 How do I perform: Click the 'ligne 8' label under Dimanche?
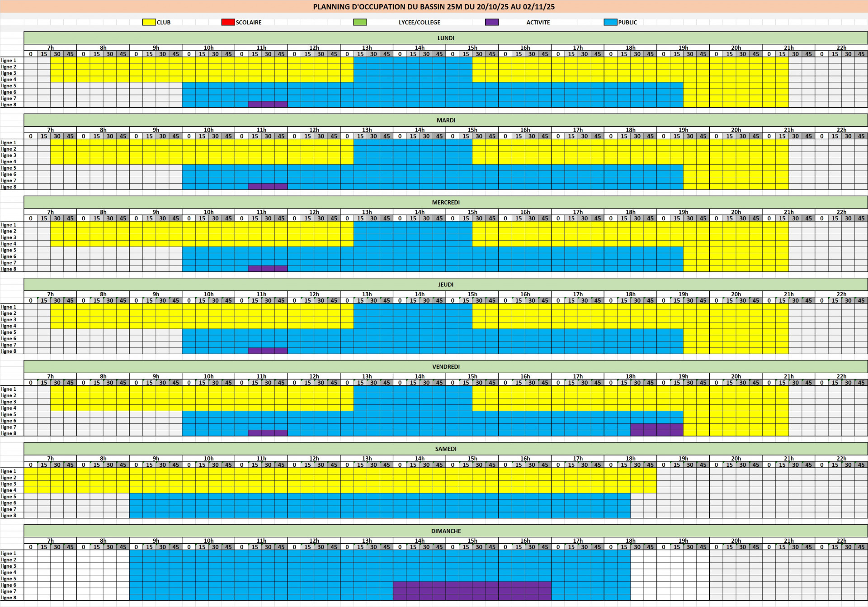[9, 598]
